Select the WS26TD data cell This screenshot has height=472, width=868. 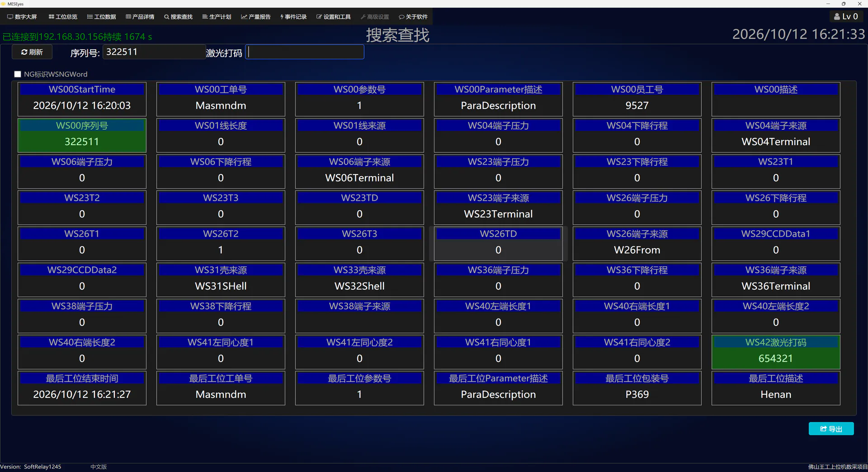click(498, 244)
